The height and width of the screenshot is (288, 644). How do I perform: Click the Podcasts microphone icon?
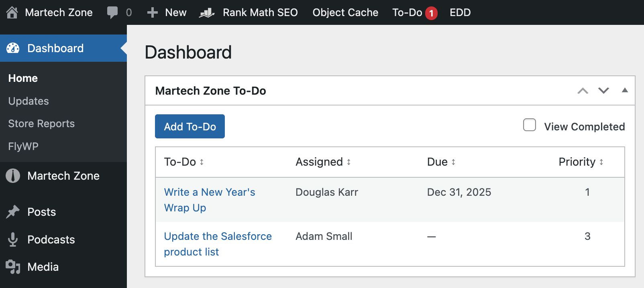click(x=13, y=239)
